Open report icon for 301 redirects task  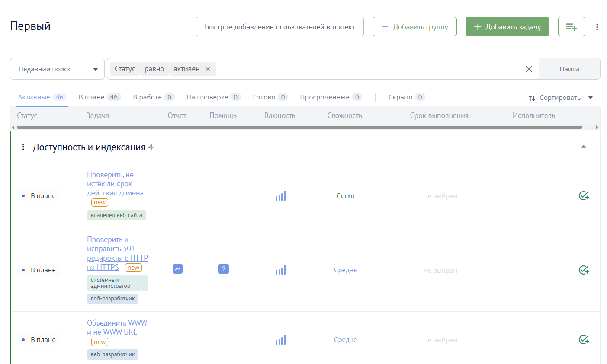pos(178,269)
